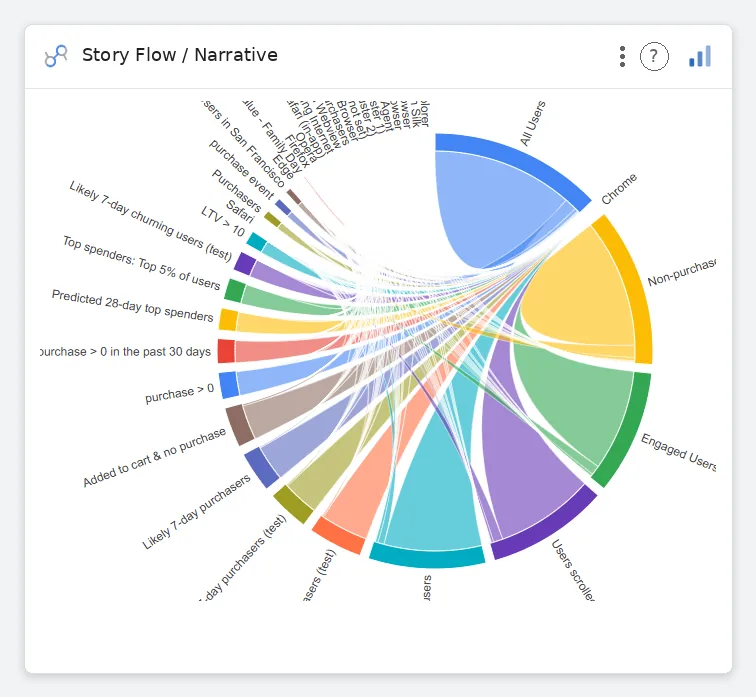Click Predicted 28-day top spenders label
This screenshot has width=756, height=697.
point(133,306)
